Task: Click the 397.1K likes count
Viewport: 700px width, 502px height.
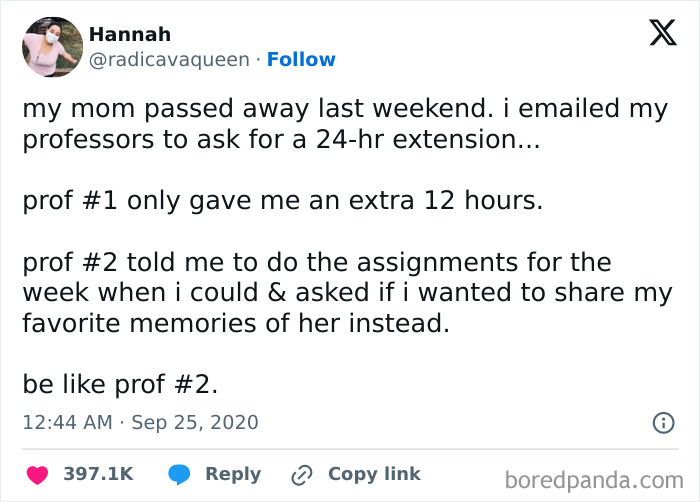Action: [98, 474]
